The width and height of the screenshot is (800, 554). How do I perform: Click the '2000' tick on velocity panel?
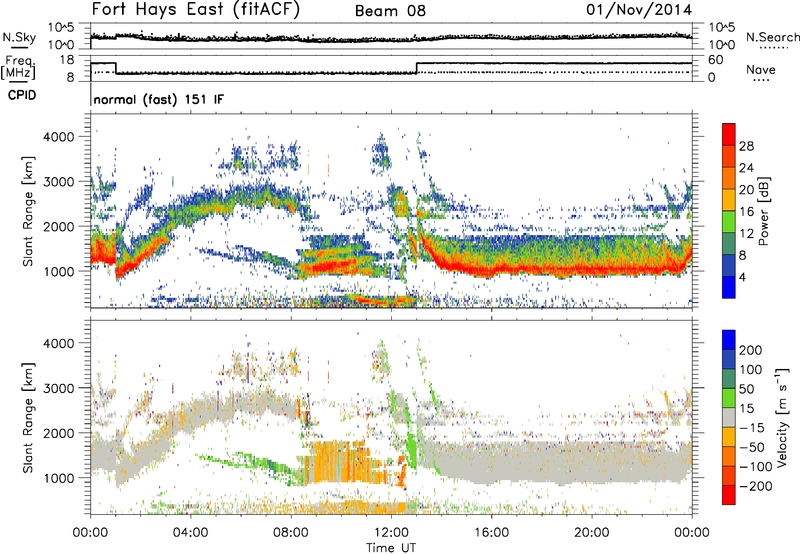[x=59, y=433]
